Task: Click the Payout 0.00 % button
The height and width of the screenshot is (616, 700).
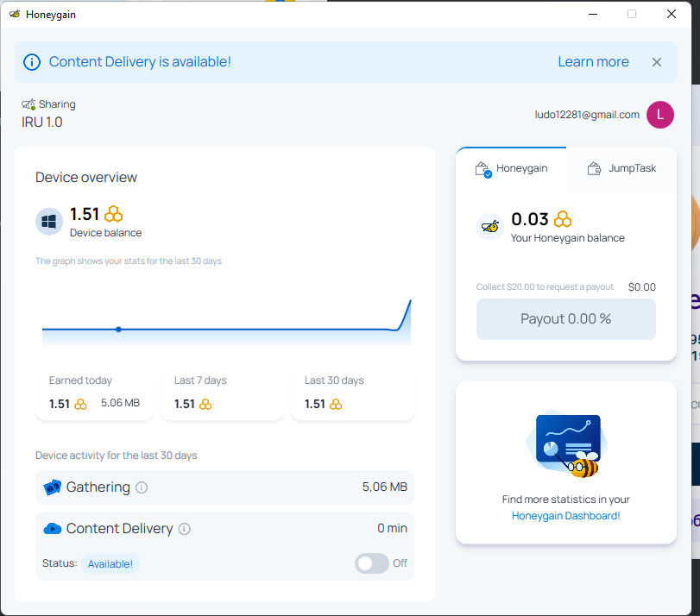Action: (x=565, y=318)
